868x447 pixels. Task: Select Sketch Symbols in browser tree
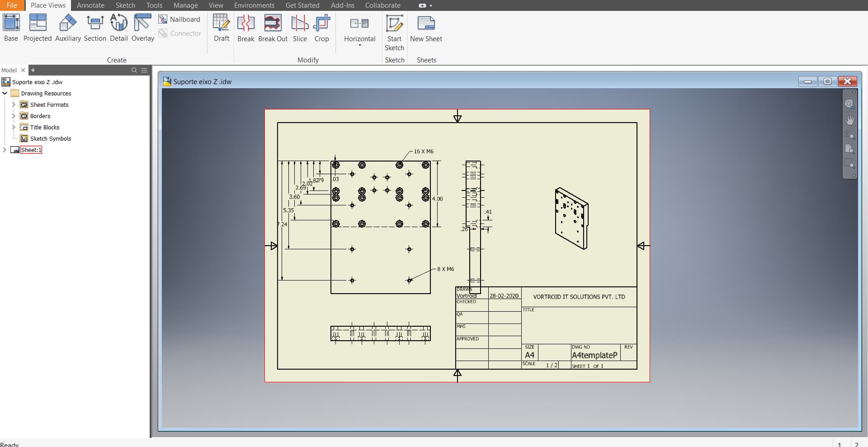pos(50,138)
